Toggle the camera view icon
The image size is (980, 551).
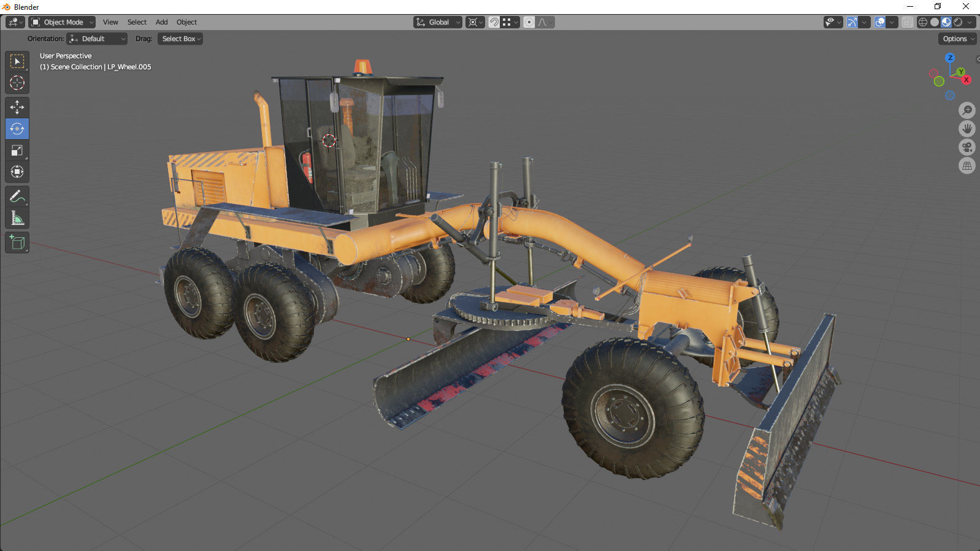click(967, 147)
